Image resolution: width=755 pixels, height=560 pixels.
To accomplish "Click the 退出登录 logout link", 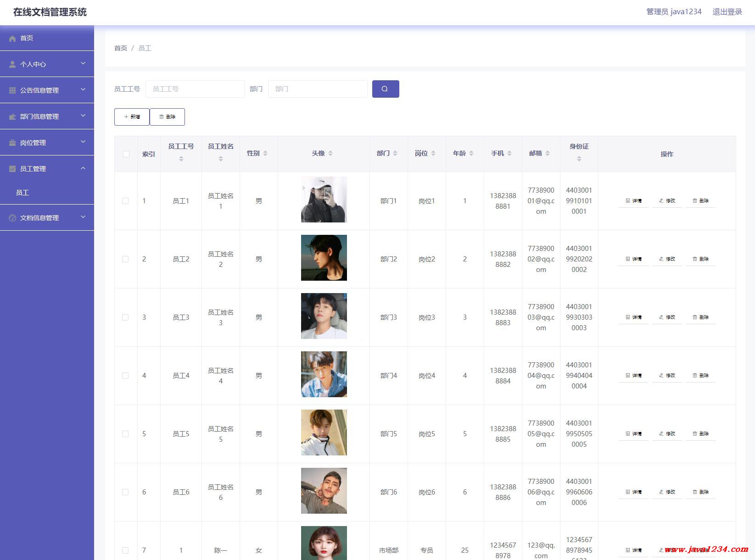I will pyautogui.click(x=727, y=12).
